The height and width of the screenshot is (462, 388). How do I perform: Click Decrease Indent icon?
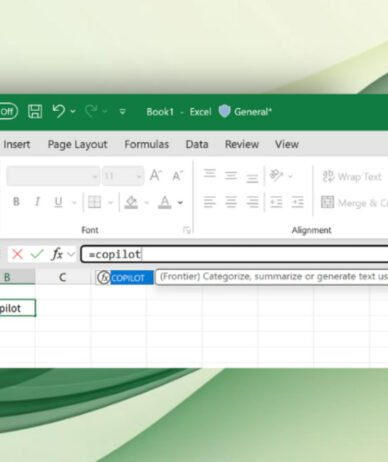tap(276, 202)
